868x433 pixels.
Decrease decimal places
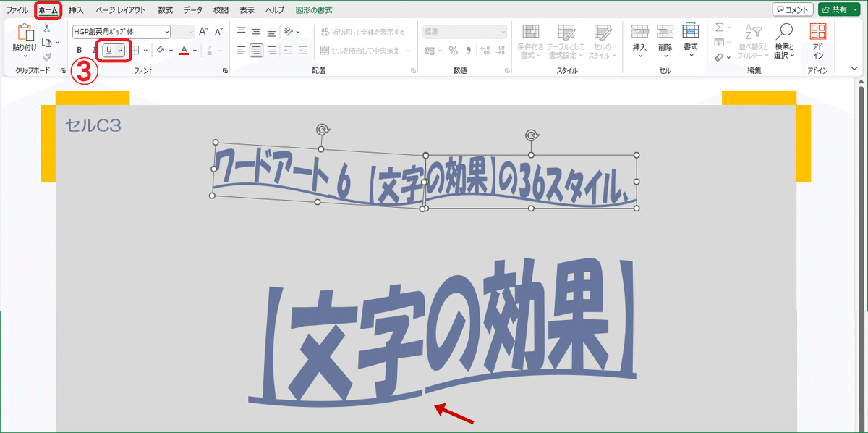tap(501, 50)
